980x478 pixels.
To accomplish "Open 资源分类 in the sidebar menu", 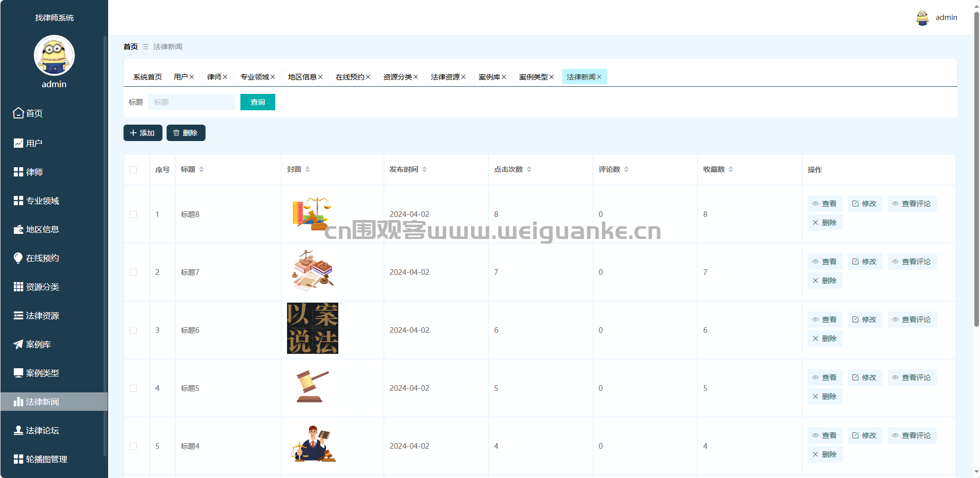I will 43,287.
